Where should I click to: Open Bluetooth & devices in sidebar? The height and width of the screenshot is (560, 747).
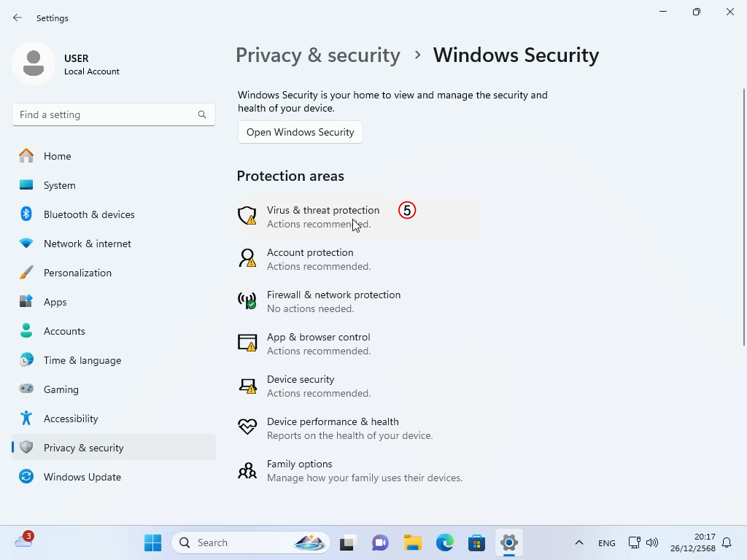click(x=89, y=214)
